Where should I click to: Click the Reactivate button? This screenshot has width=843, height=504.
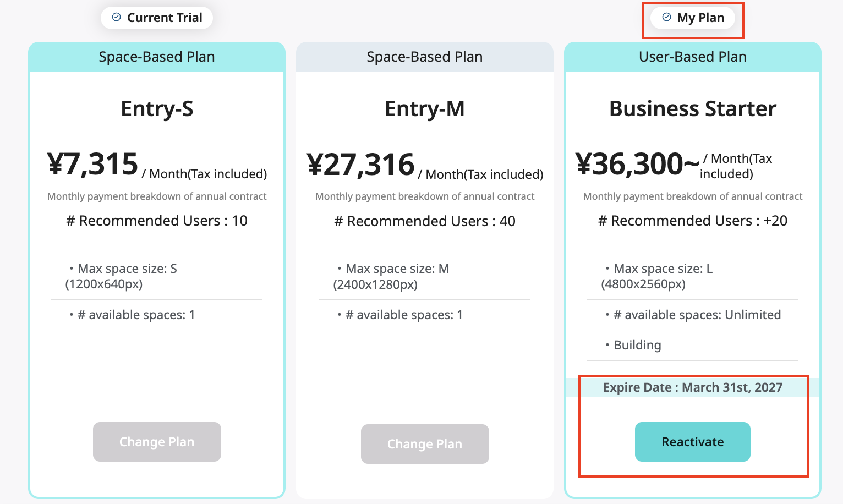[692, 442]
